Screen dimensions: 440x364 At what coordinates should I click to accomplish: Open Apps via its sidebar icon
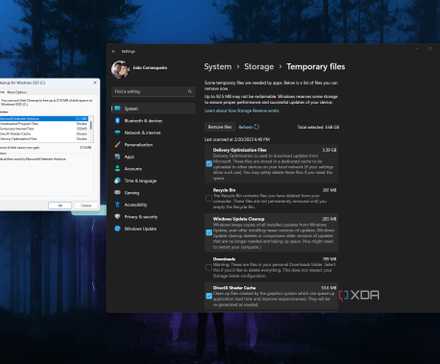(117, 156)
